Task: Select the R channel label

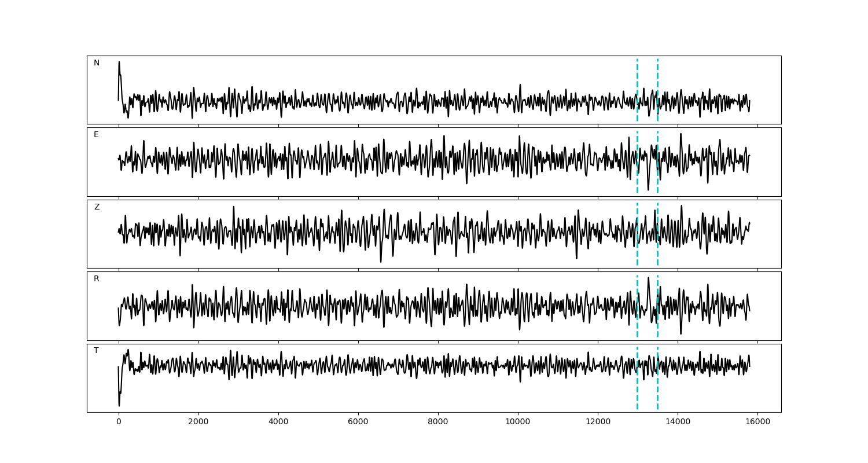Action: tap(97, 279)
